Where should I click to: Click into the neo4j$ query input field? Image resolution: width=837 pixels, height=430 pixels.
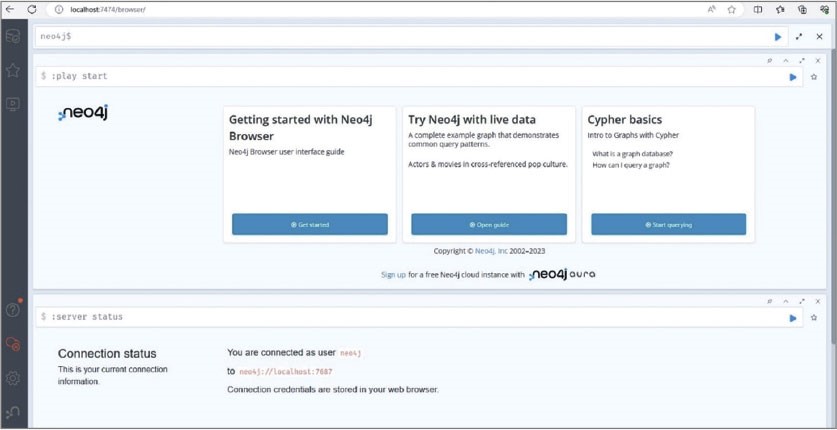pos(400,37)
